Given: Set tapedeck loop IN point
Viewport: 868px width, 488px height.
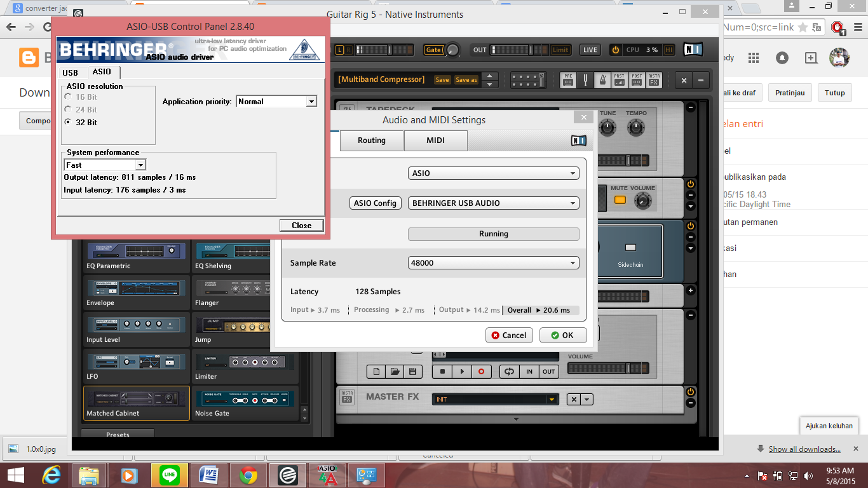Looking at the screenshot, I should pyautogui.click(x=529, y=372).
